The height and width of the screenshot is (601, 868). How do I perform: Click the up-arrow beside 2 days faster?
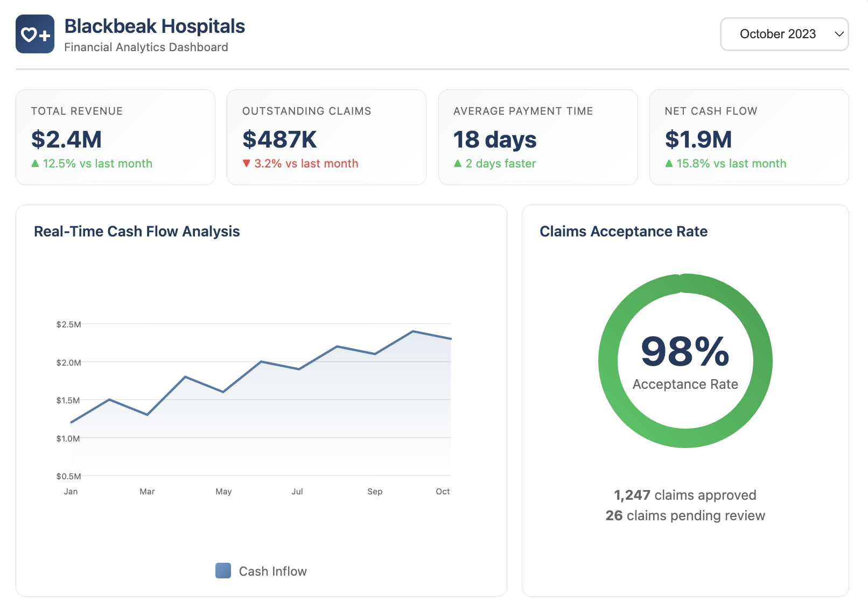tap(457, 163)
